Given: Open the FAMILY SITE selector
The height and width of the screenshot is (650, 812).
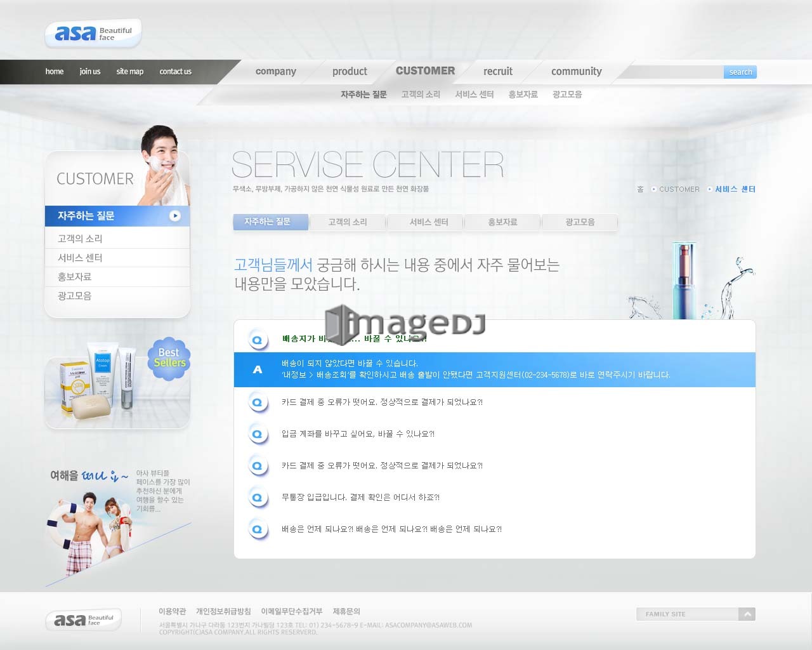Looking at the screenshot, I should (x=695, y=614).
